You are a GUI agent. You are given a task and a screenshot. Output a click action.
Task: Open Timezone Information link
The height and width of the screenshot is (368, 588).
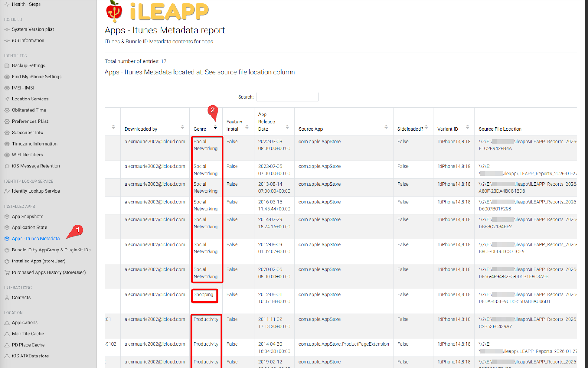coord(35,144)
